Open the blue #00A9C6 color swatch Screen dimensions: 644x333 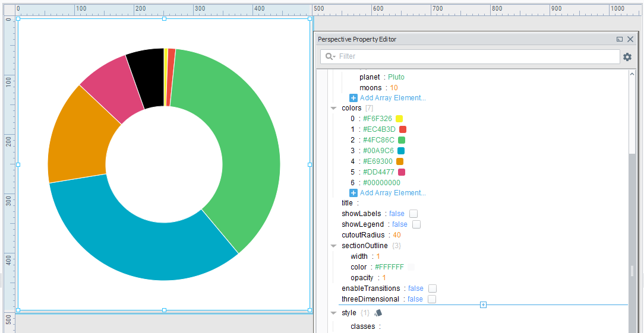pyautogui.click(x=401, y=151)
